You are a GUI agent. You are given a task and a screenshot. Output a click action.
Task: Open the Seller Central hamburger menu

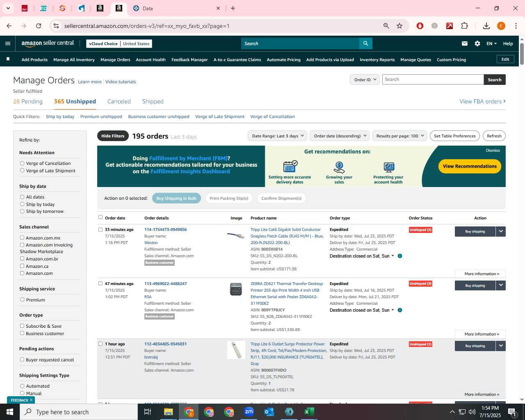8,43
